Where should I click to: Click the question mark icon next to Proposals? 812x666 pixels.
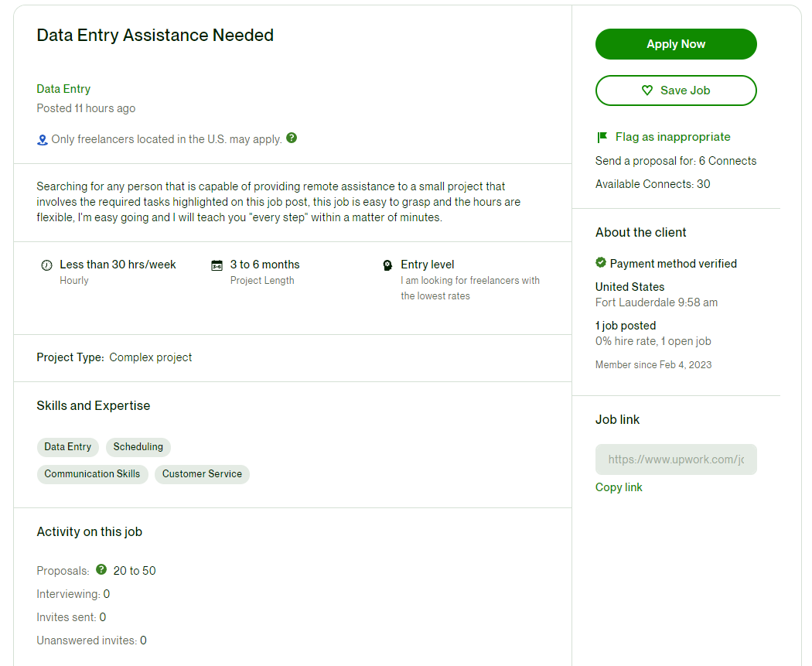(x=101, y=569)
